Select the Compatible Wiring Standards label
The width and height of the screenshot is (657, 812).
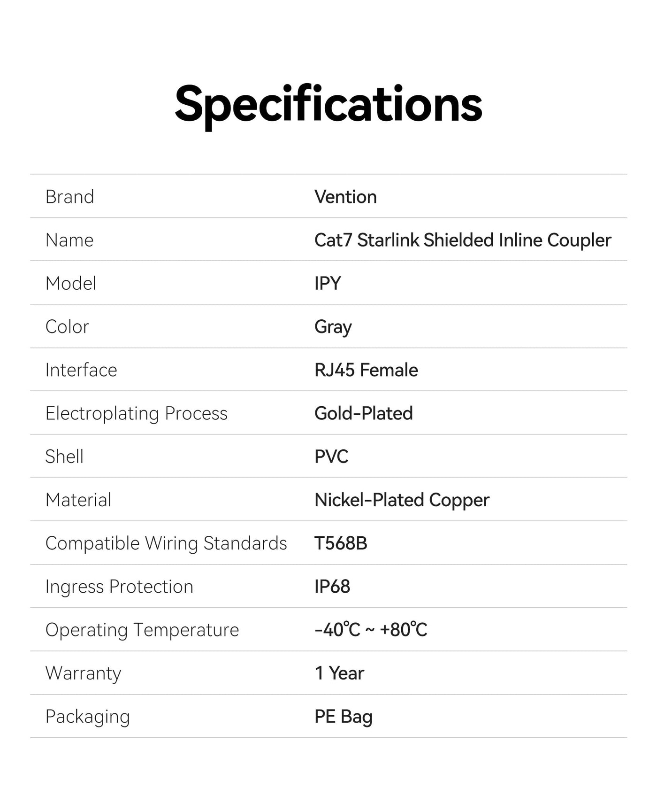click(x=166, y=544)
